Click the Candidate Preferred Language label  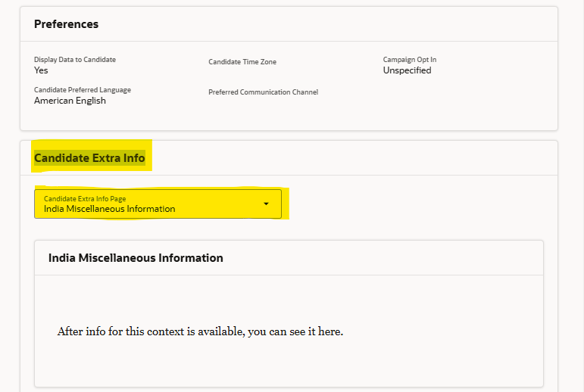(83, 90)
